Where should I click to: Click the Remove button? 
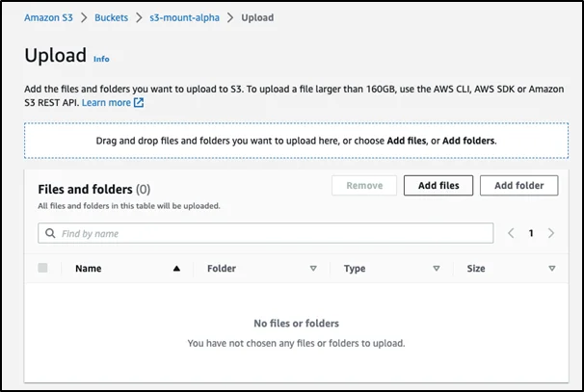[x=363, y=186]
